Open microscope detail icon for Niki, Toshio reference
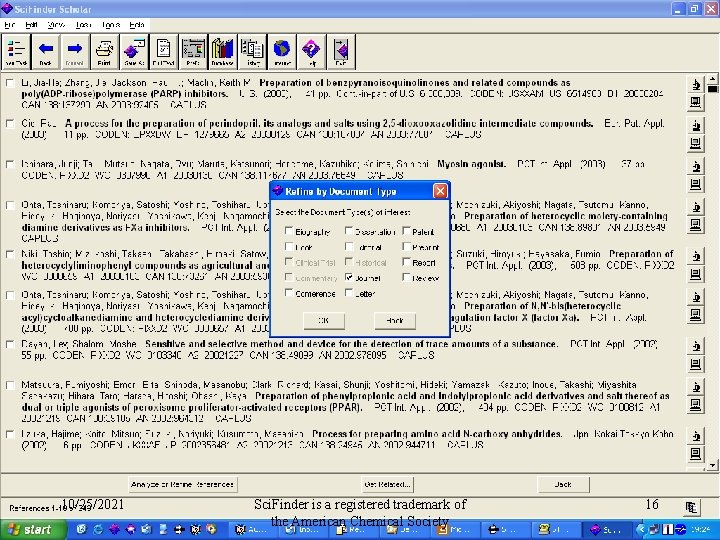The height and width of the screenshot is (540, 720). coord(696,256)
